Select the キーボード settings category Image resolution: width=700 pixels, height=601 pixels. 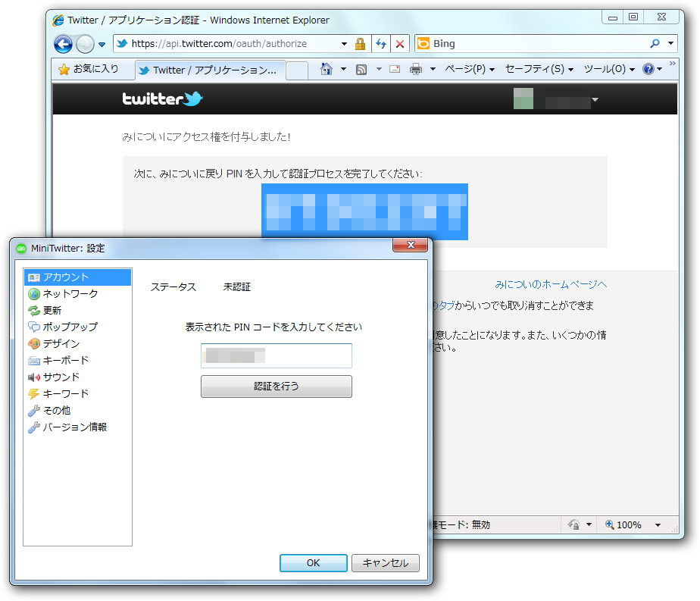click(x=62, y=360)
